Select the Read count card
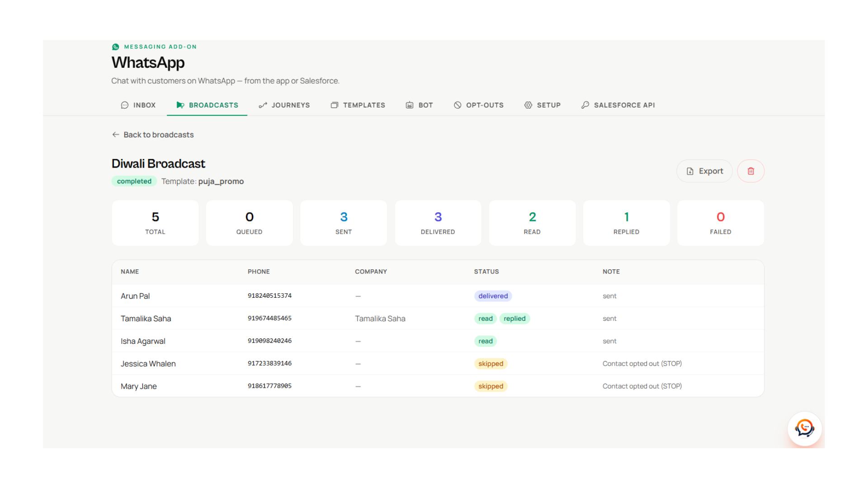The width and height of the screenshot is (868, 488). pyautogui.click(x=532, y=223)
